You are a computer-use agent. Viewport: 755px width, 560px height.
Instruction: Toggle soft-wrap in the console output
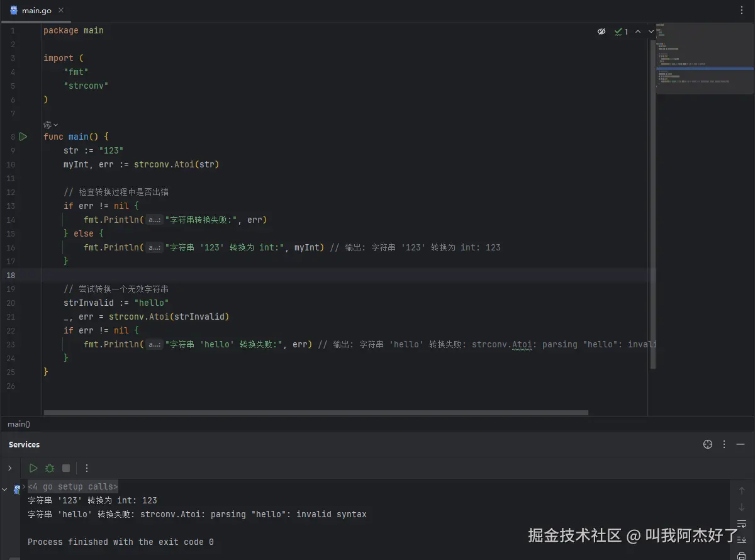742,524
